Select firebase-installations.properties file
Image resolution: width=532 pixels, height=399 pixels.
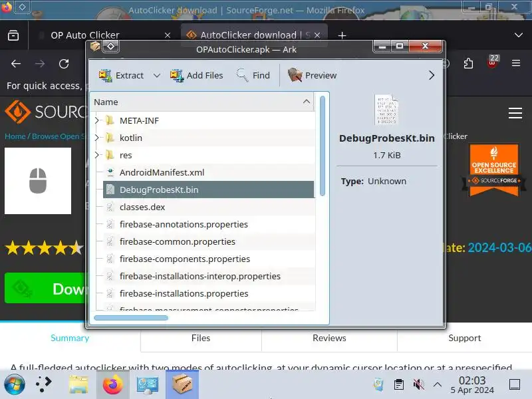coord(209,293)
